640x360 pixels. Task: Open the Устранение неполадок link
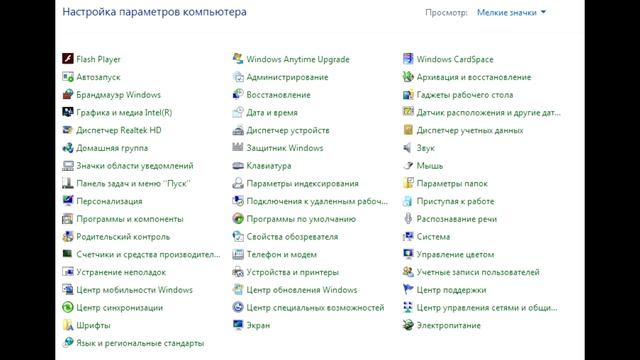tap(121, 272)
